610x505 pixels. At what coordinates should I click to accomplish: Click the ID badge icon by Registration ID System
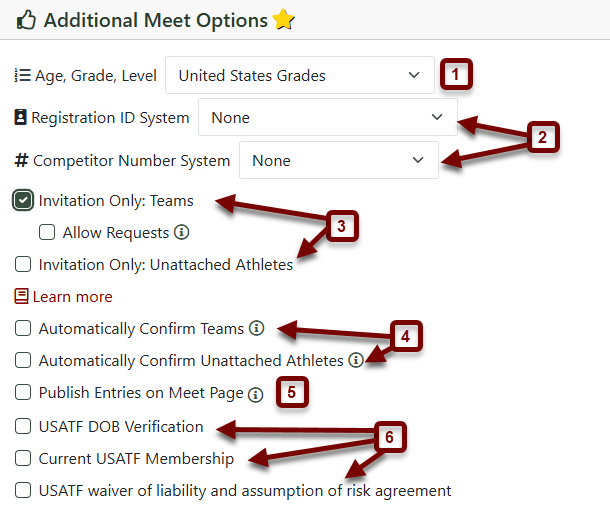(x=20, y=117)
